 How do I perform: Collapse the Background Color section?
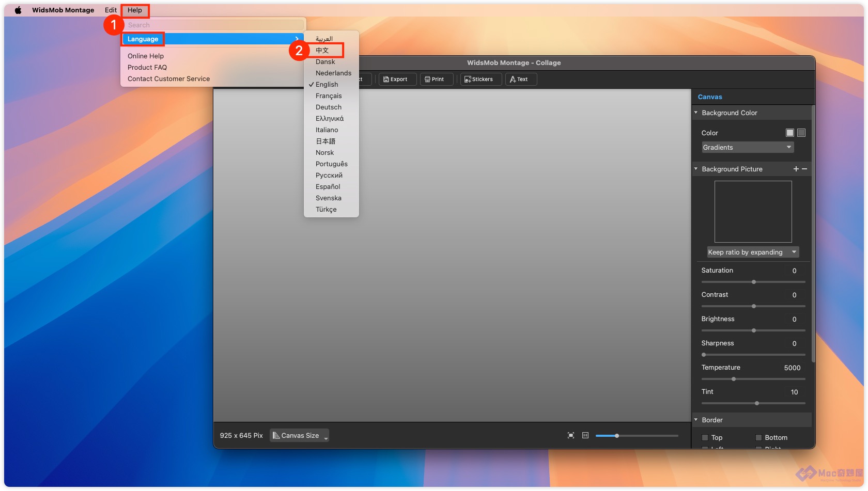(x=696, y=113)
